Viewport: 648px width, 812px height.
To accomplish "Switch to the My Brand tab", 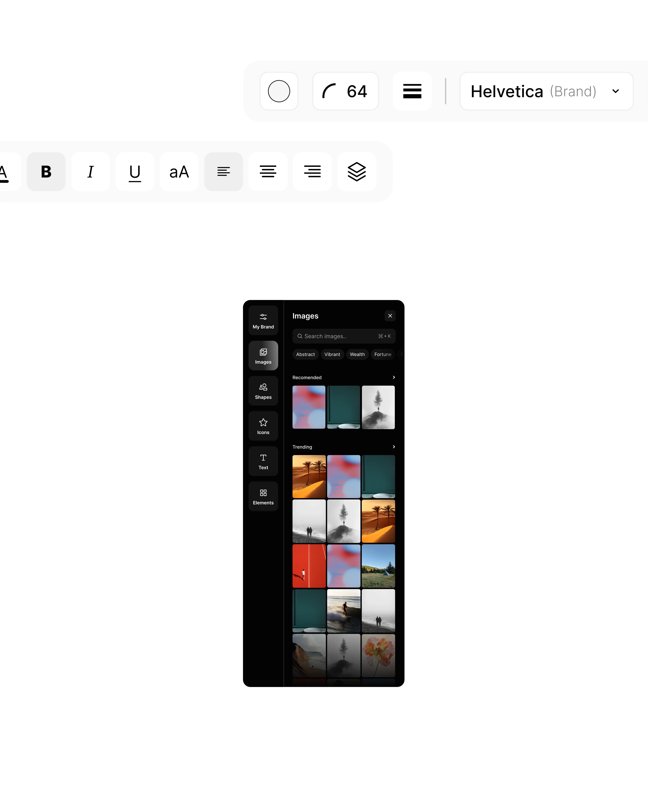I will pyautogui.click(x=263, y=321).
